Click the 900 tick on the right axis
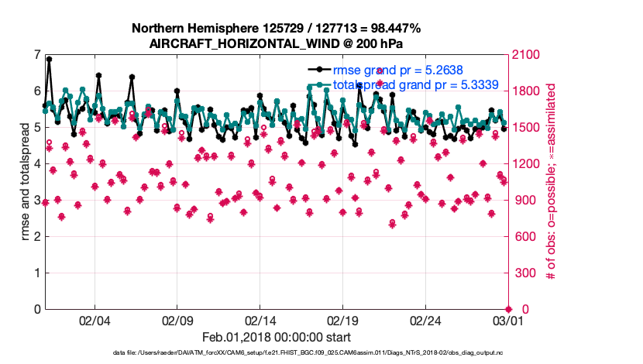Screen dimensions: 643x364 click(x=523, y=201)
